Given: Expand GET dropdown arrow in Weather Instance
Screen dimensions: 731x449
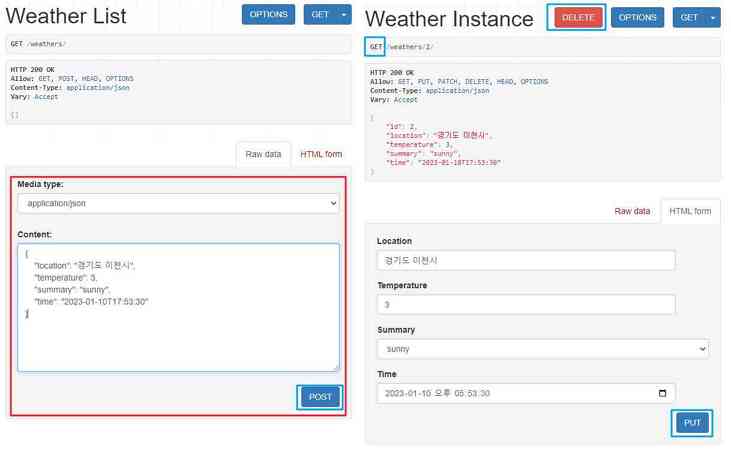Looking at the screenshot, I should coord(713,18).
